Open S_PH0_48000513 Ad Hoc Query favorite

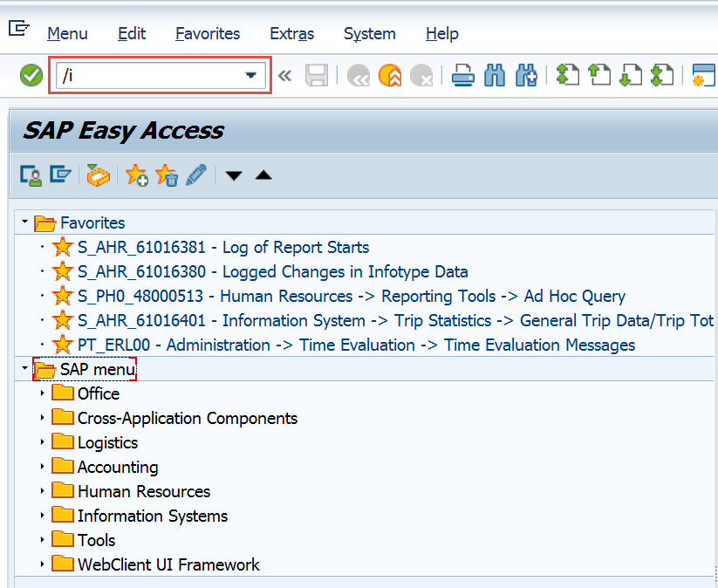coord(352,297)
